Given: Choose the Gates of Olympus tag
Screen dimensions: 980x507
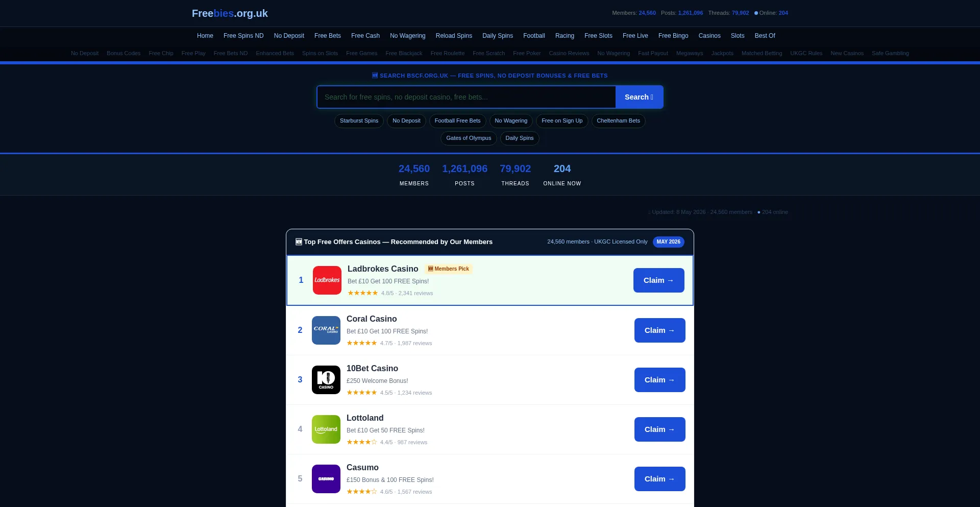Looking at the screenshot, I should pos(469,138).
